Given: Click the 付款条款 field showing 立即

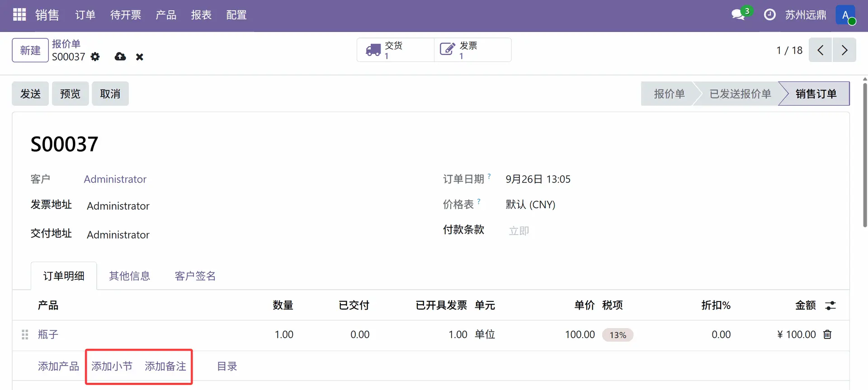Looking at the screenshot, I should (x=519, y=231).
